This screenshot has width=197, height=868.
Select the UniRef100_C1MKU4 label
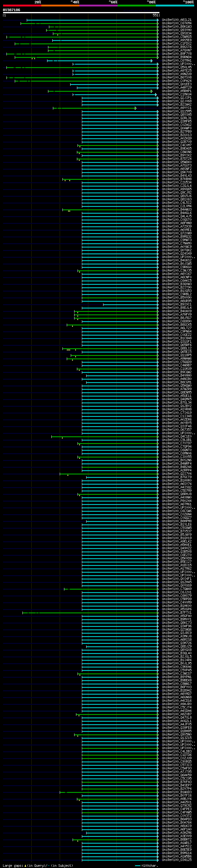point(176,94)
